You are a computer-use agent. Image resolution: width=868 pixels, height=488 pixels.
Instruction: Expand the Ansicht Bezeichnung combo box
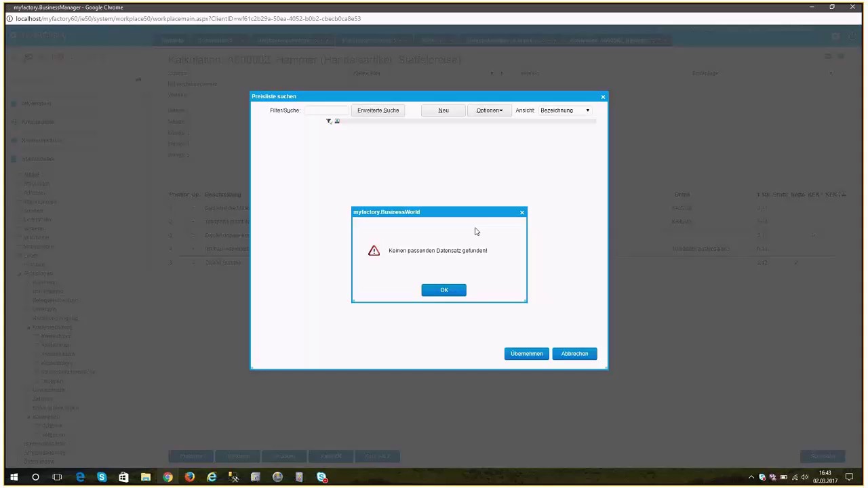click(565, 110)
